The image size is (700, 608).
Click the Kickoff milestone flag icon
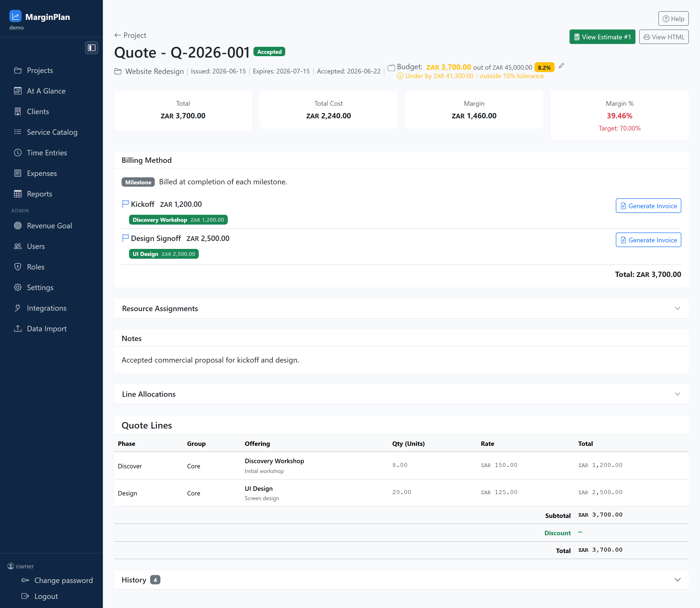pos(126,204)
